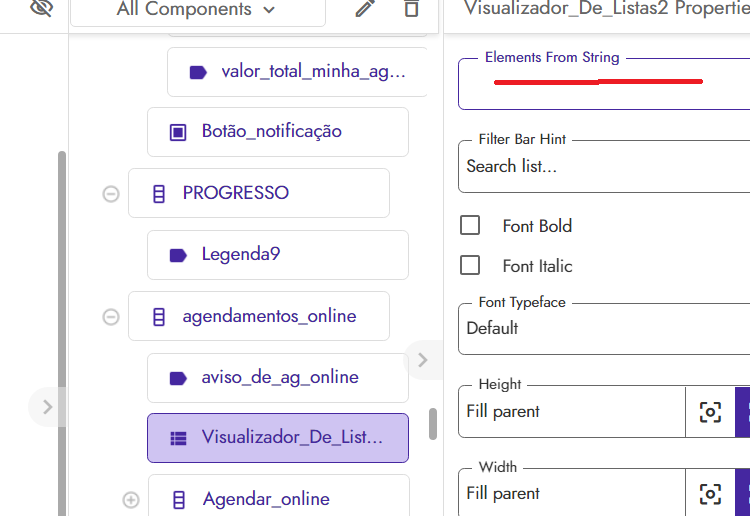
Task: Expand the Agendar_online tree node
Action: pos(130,500)
